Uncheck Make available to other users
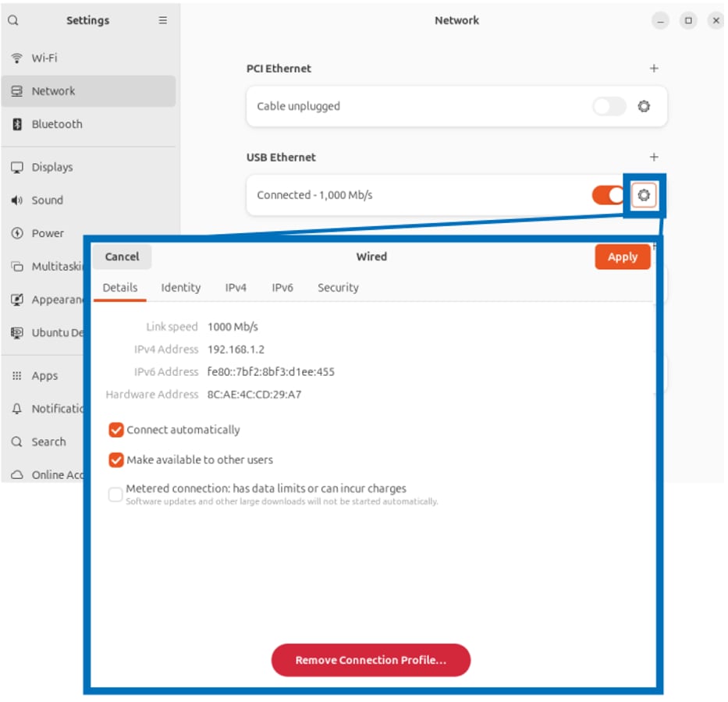This screenshot has width=728, height=702. pos(116,460)
